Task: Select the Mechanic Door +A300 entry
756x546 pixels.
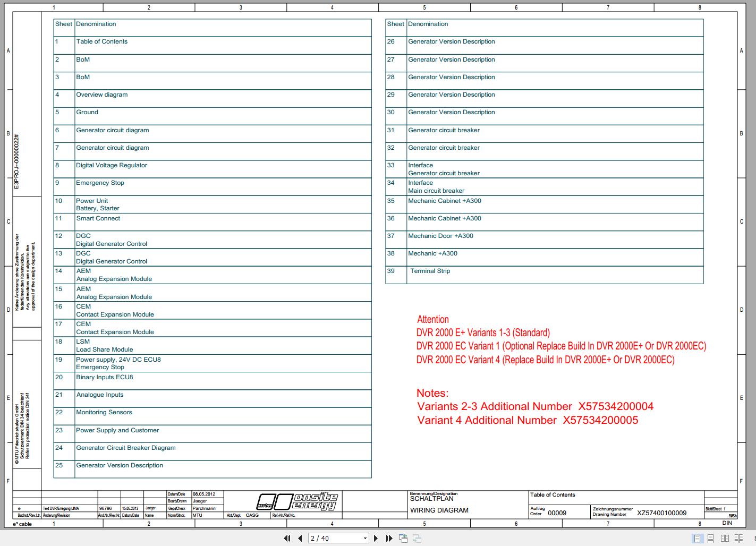Action: pyautogui.click(x=440, y=236)
